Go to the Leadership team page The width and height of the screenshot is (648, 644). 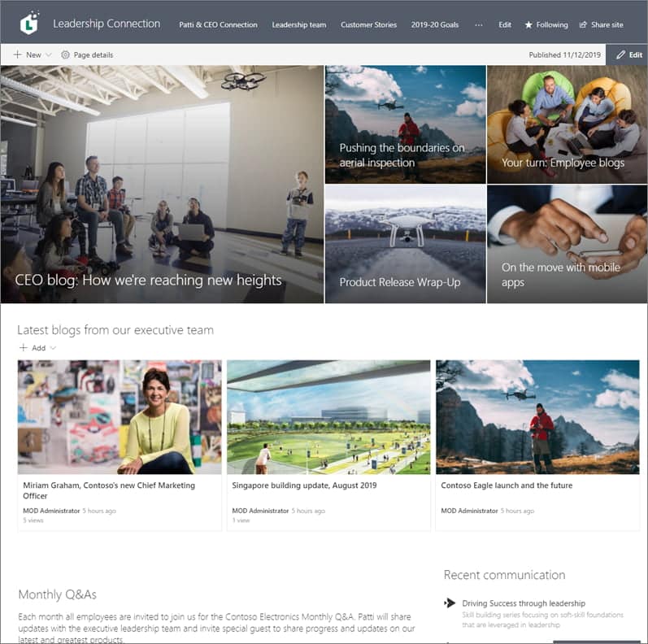(x=298, y=25)
